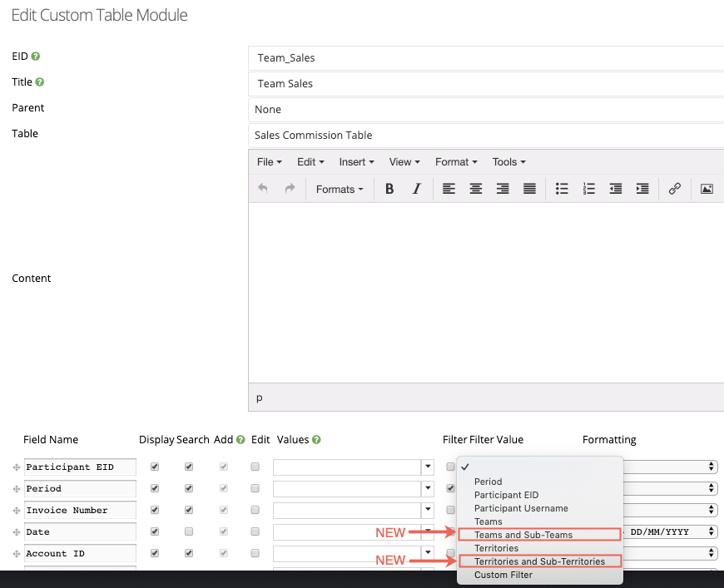724x588 pixels.
Task: Open the Formats dropdown
Action: [340, 190]
